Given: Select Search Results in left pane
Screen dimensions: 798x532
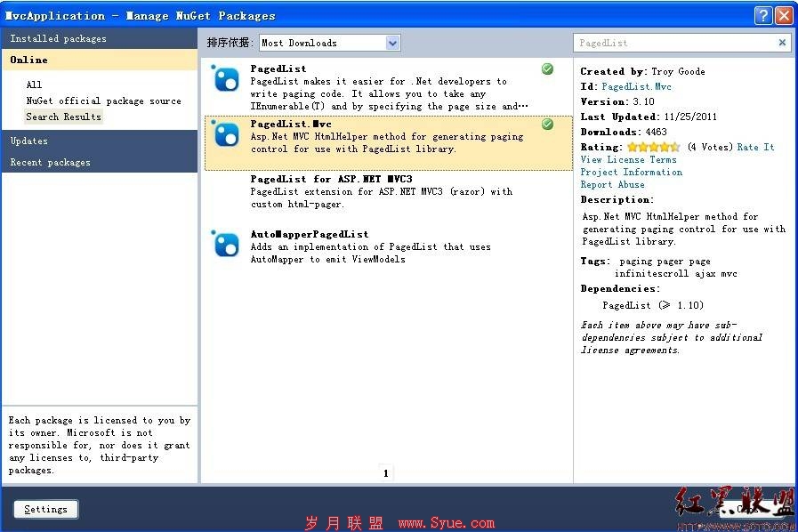Looking at the screenshot, I should [64, 117].
